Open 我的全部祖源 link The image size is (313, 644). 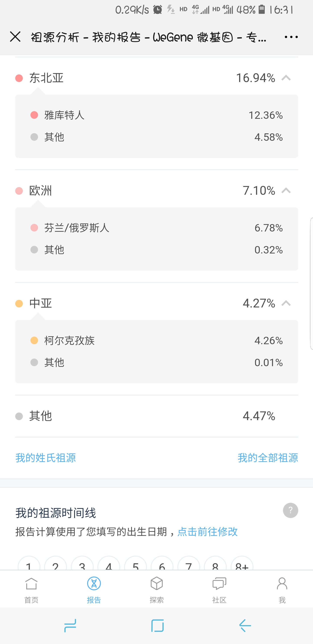pyautogui.click(x=268, y=458)
